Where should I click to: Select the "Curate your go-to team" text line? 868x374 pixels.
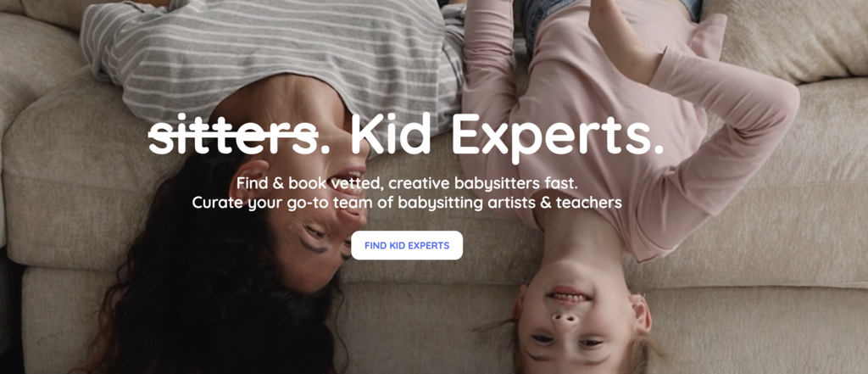(x=407, y=203)
